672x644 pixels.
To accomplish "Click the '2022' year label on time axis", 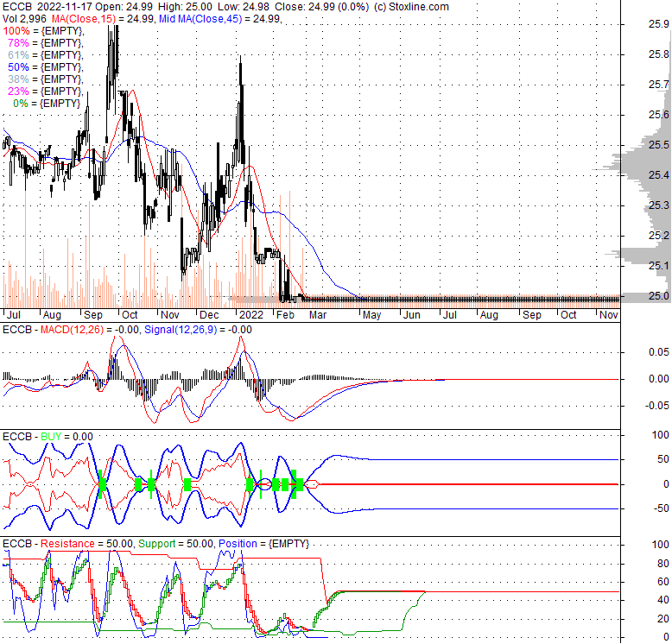I will click(251, 315).
